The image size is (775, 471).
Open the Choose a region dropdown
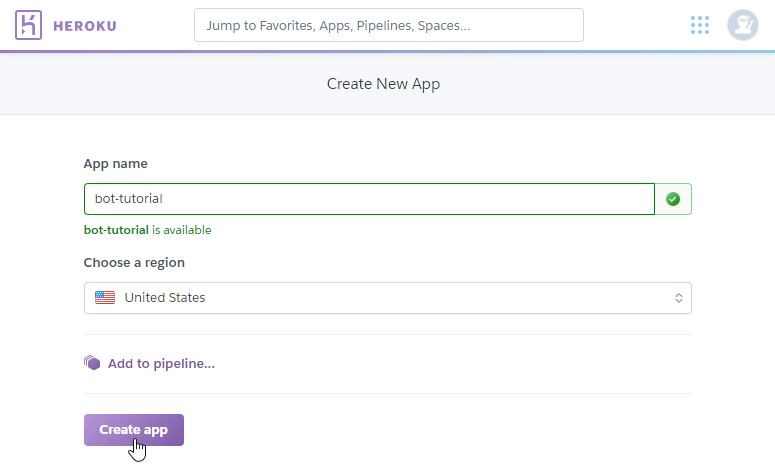coord(388,298)
